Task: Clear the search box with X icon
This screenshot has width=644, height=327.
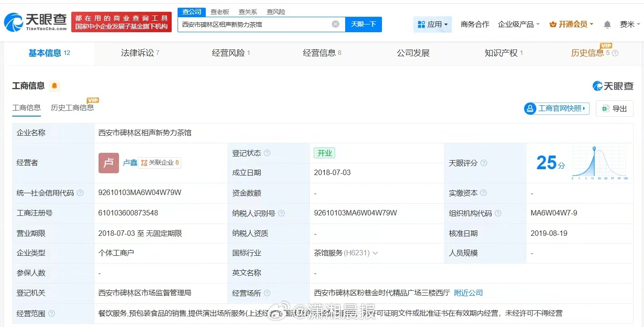Action: pyautogui.click(x=336, y=24)
